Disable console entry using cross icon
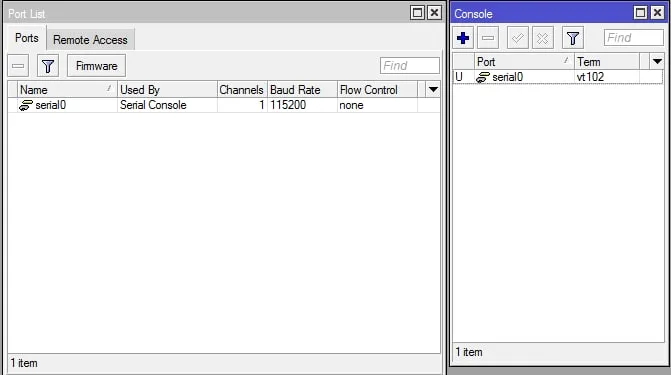Image resolution: width=671 pixels, height=375 pixels. coord(543,38)
